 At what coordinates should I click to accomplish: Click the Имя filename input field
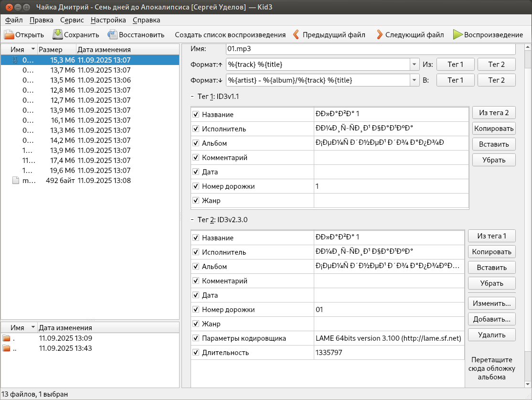click(x=370, y=49)
